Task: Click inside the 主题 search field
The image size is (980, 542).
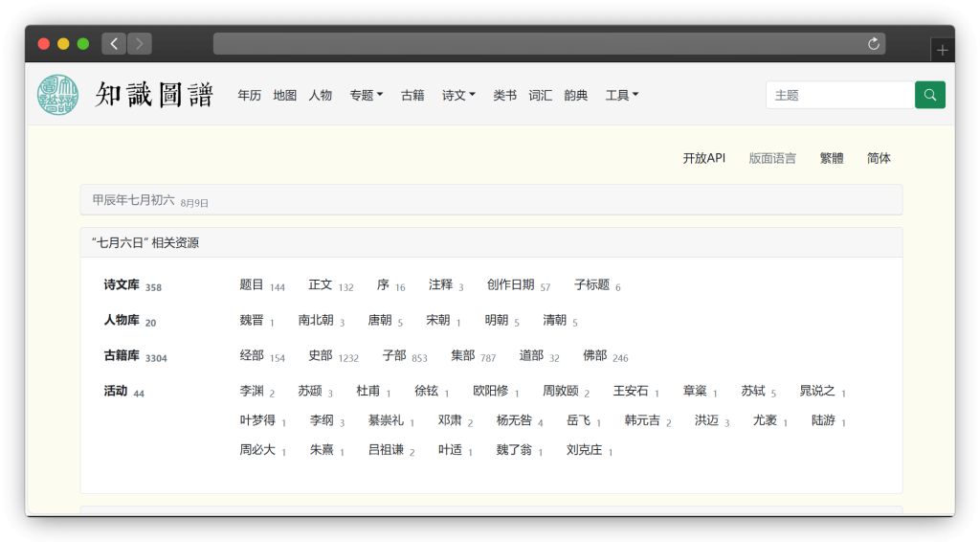Action: pyautogui.click(x=839, y=95)
